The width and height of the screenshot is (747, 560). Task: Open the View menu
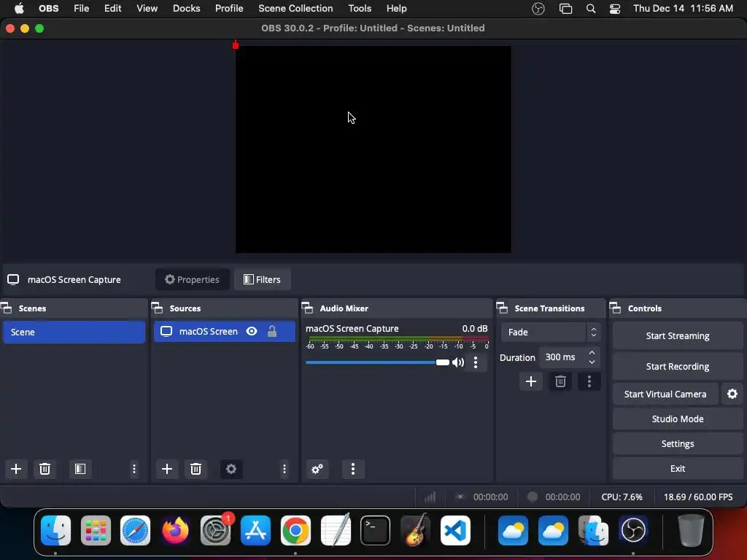[x=147, y=9]
